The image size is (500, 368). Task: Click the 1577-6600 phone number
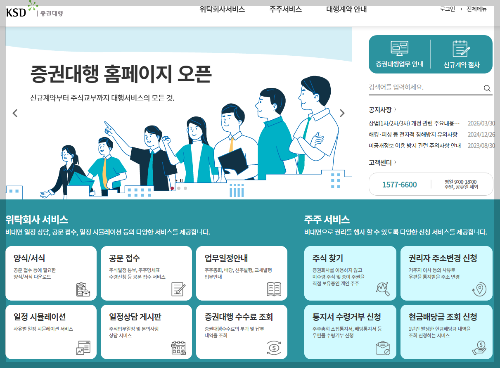coord(399,185)
